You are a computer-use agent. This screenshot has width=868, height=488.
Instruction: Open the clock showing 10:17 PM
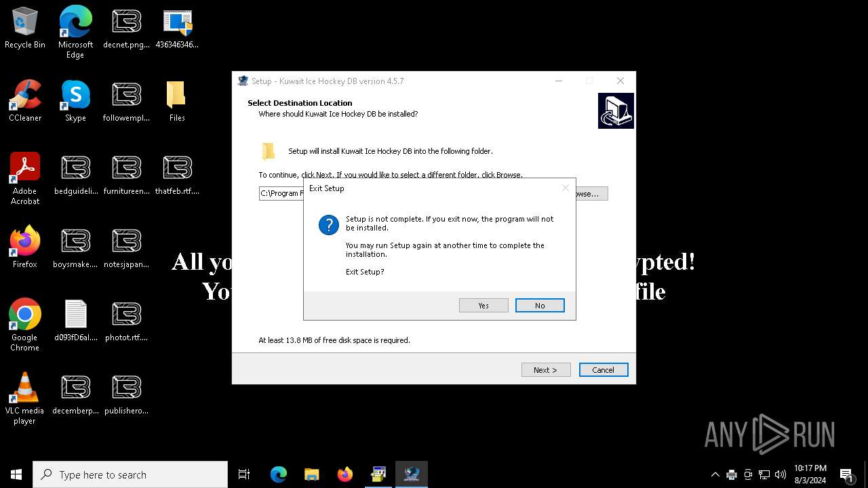[x=810, y=474]
